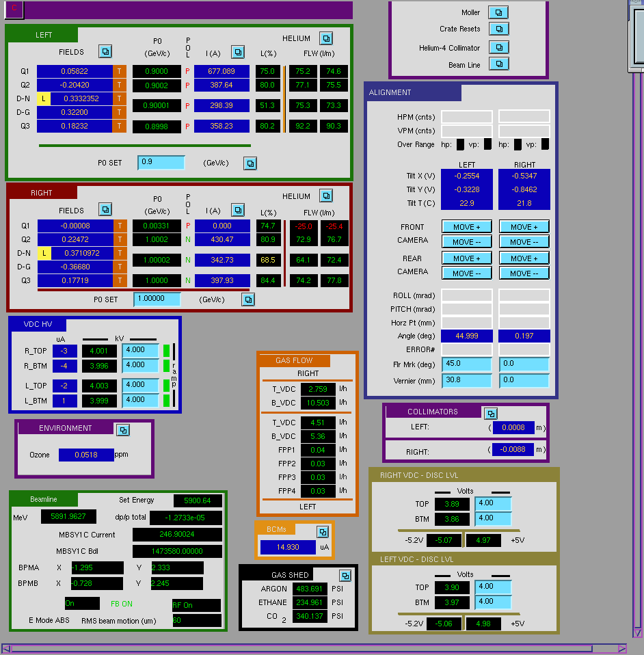The width and height of the screenshot is (644, 655).
Task: Open LEFT arm HELIUM detail display
Action: click(x=326, y=38)
